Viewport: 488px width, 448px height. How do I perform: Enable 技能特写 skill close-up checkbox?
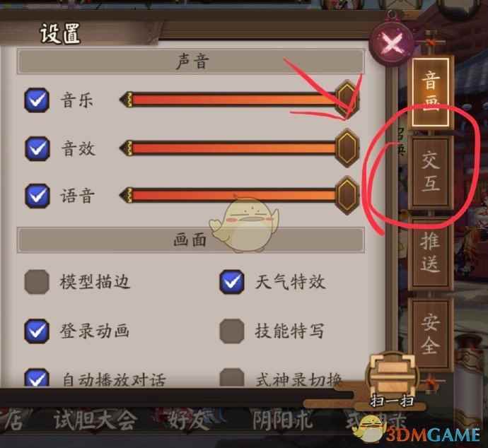point(232,331)
